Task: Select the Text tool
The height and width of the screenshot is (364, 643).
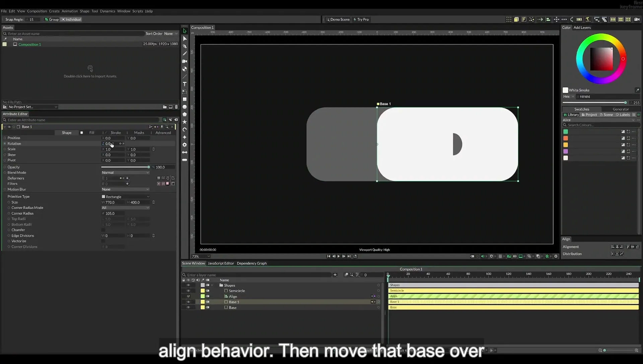Action: click(185, 84)
